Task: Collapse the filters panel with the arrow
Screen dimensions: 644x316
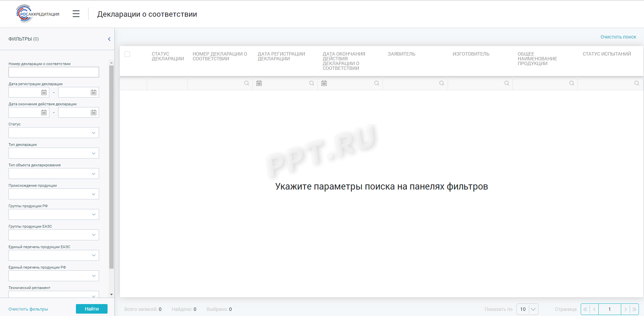Action: coord(109,39)
